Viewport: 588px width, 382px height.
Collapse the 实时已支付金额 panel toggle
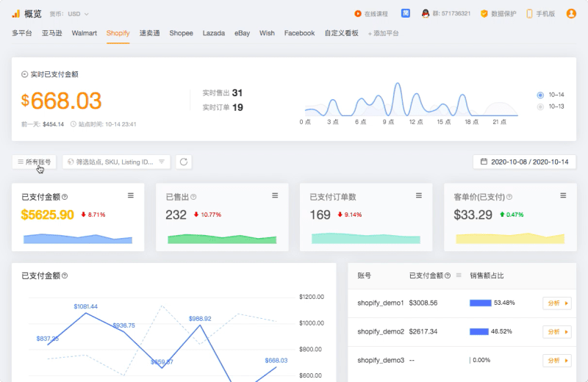pyautogui.click(x=24, y=74)
